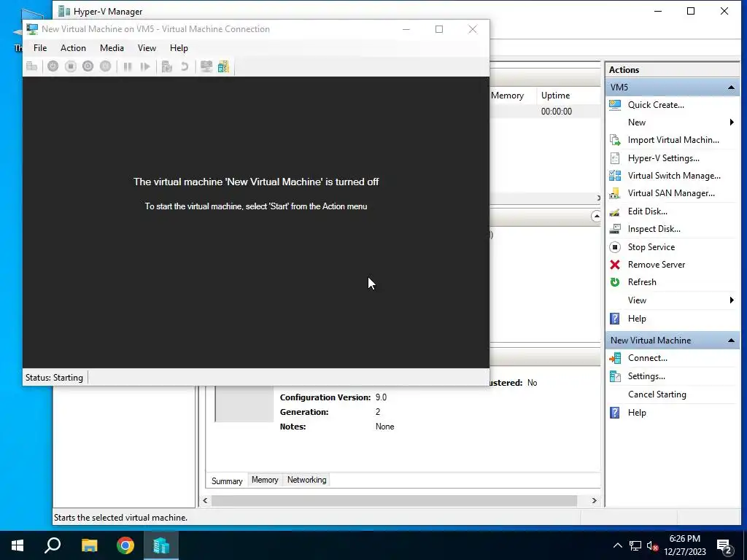Image resolution: width=747 pixels, height=560 pixels.
Task: Open Virtual Switch Manager
Action: point(673,176)
